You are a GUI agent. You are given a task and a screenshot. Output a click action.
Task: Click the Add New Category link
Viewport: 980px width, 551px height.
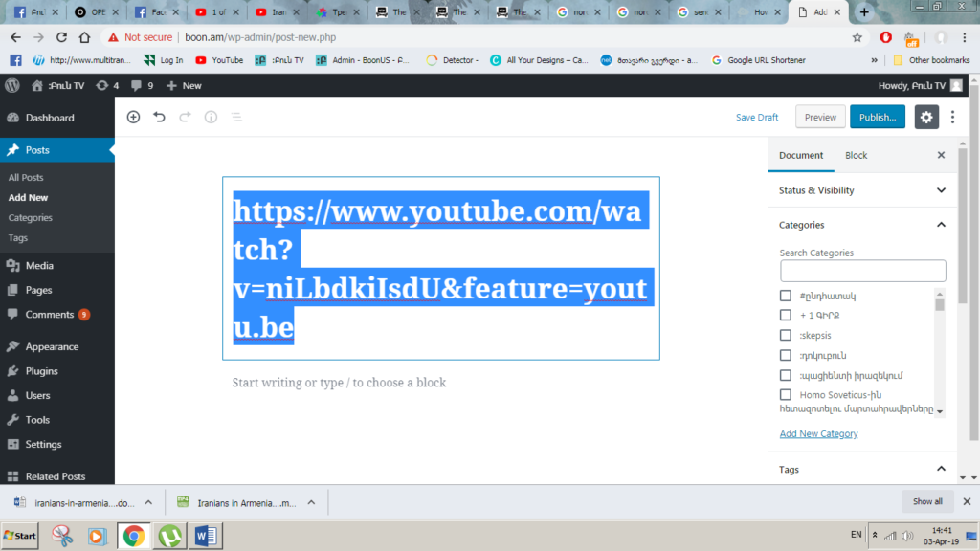[819, 433]
